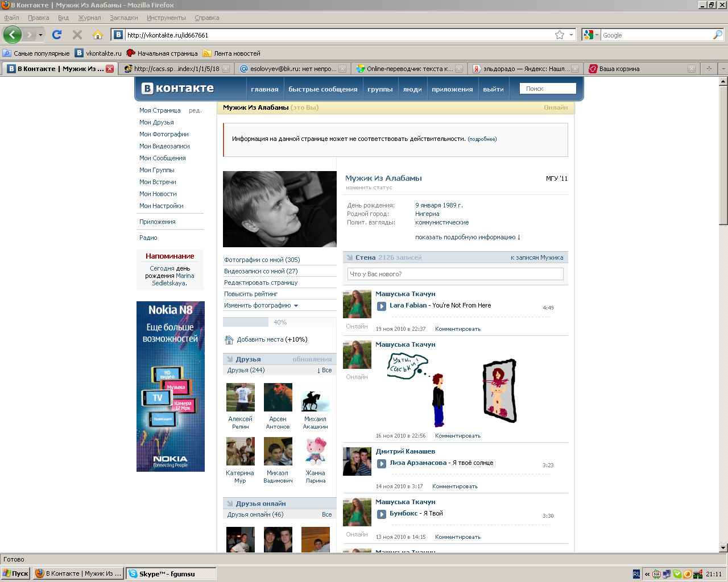
Task: Open recent pages history dropdown arrow
Action: coord(40,35)
